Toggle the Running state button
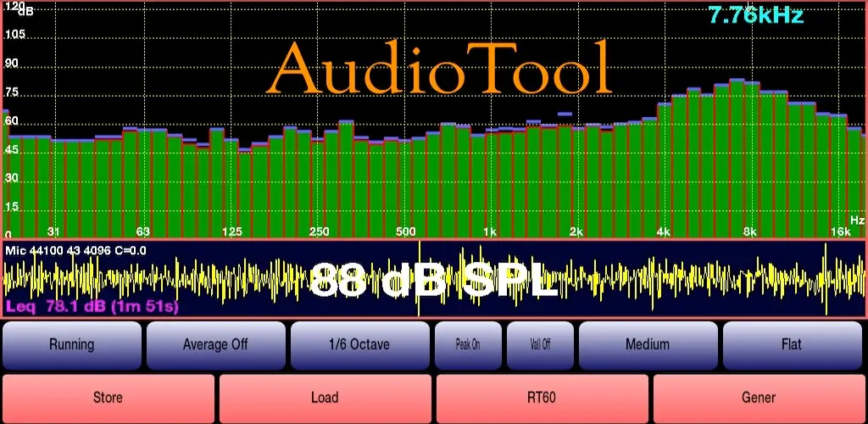 (71, 345)
